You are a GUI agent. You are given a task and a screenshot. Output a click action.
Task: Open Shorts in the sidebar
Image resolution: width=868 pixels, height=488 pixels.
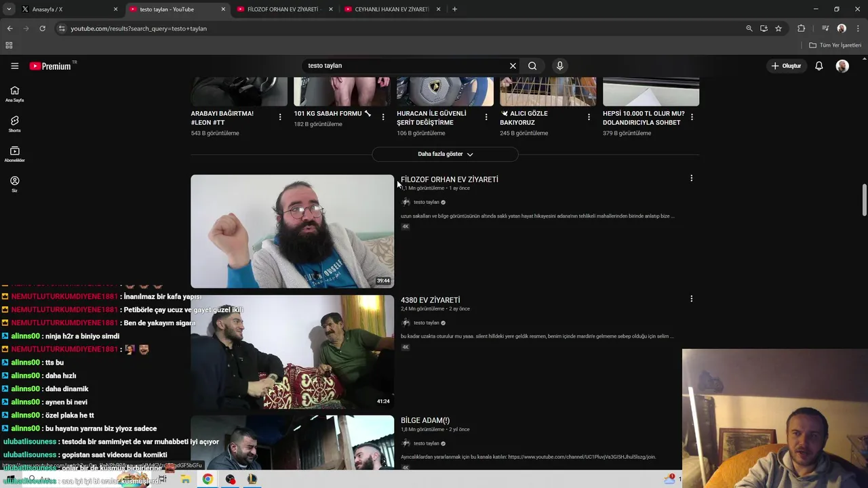tap(14, 124)
